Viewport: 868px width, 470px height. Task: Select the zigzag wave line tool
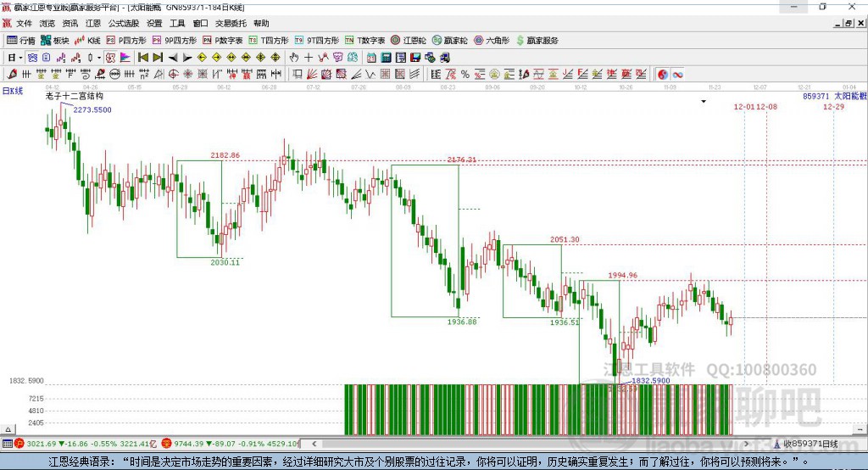coord(370,74)
